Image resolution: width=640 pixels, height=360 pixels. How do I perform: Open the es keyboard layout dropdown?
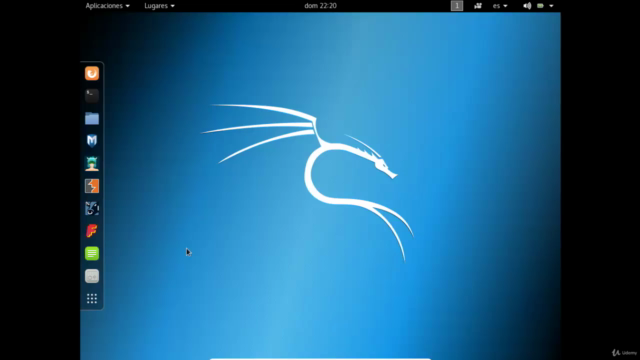[x=500, y=6]
